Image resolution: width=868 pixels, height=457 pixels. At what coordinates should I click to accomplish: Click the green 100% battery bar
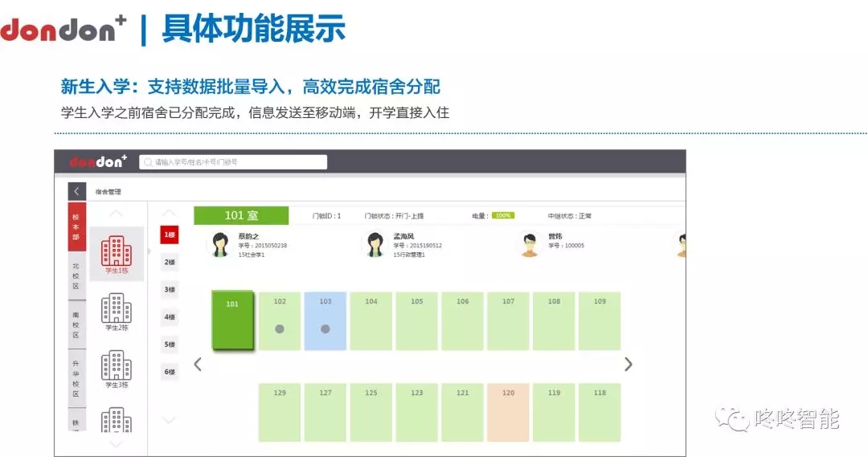point(503,215)
